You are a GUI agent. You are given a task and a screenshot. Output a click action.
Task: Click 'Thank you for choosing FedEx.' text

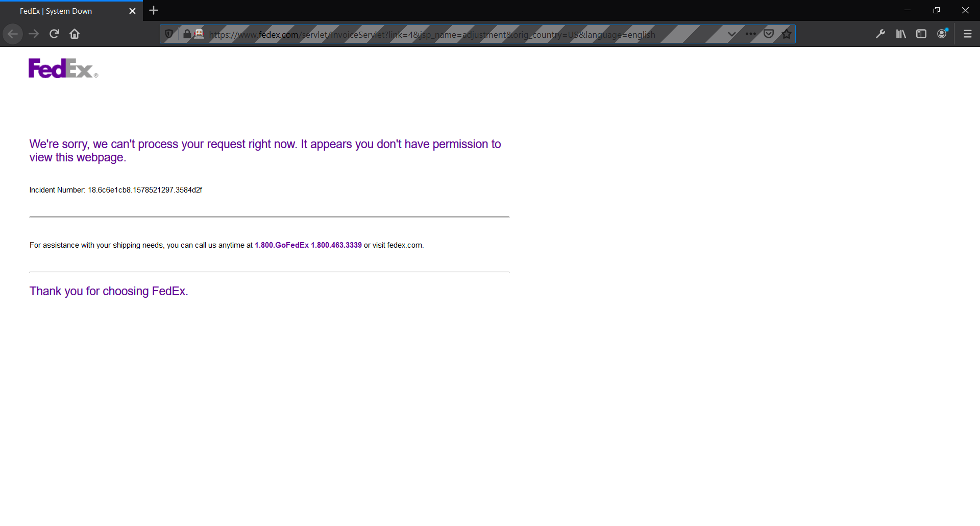tap(109, 291)
